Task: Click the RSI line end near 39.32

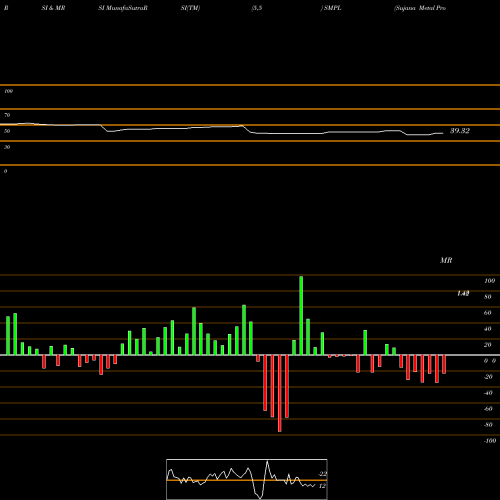Action: [442, 133]
